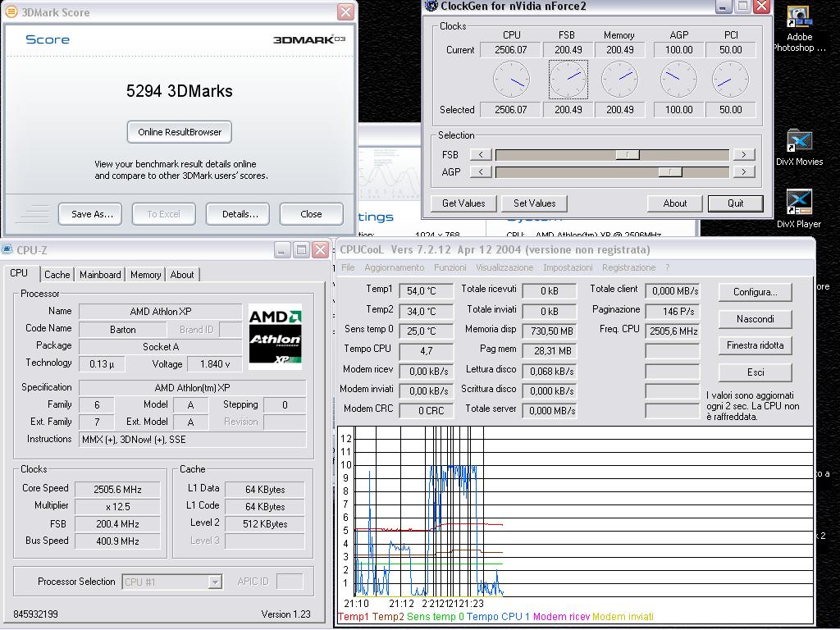
Task: Click the Selected FSB value field in ClockGen
Action: click(568, 110)
